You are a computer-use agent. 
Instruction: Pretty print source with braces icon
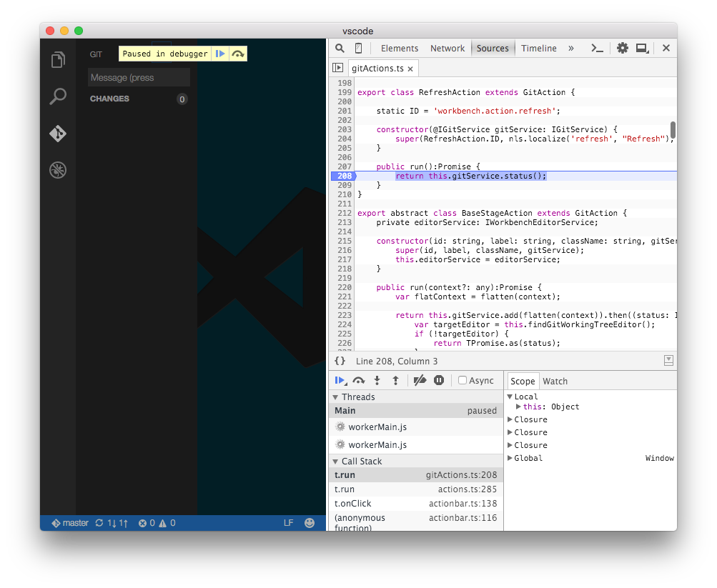click(x=340, y=361)
